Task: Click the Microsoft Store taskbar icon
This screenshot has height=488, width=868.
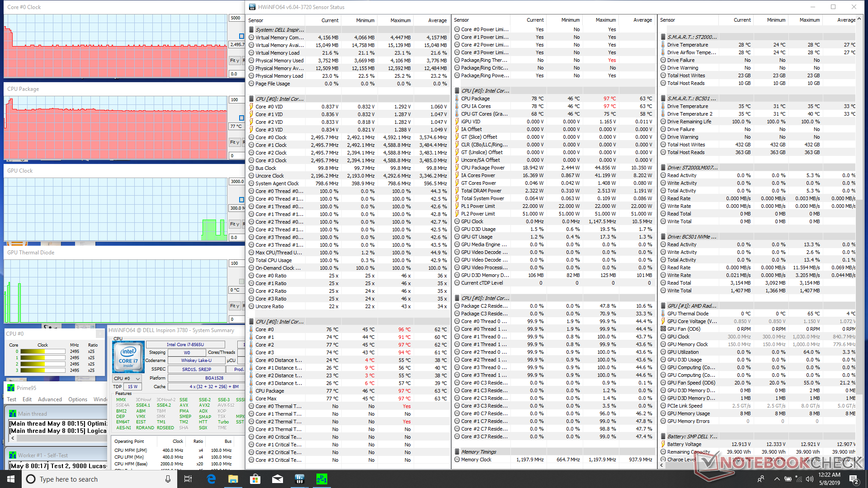Action: [255, 479]
